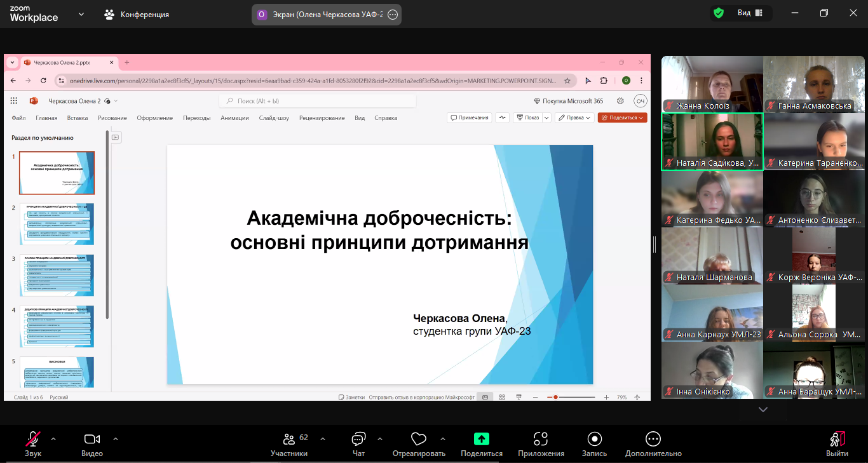Select slide 4 thumbnail
The height and width of the screenshot is (463, 868).
coord(57,326)
